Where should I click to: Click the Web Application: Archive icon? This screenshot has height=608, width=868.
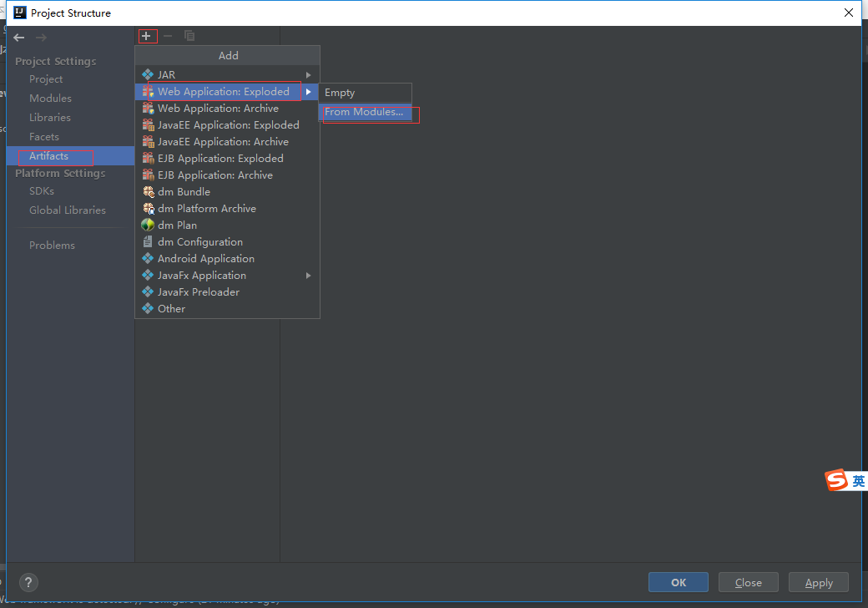point(148,108)
